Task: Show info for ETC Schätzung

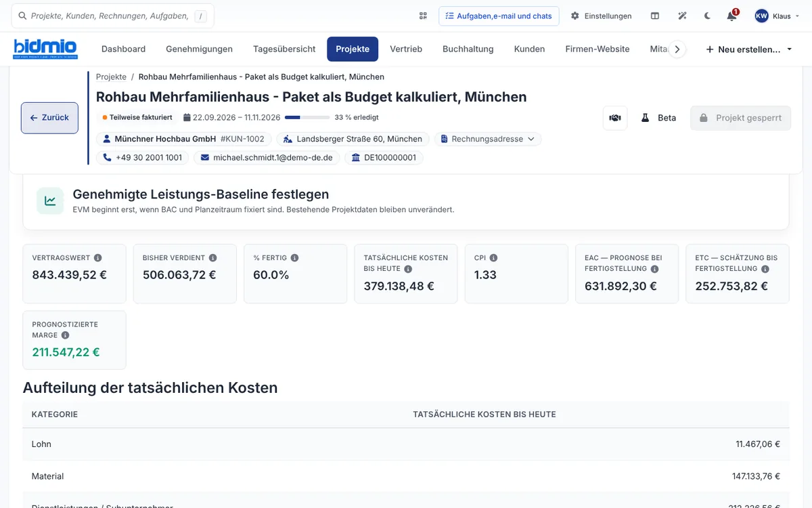Action: click(x=765, y=269)
